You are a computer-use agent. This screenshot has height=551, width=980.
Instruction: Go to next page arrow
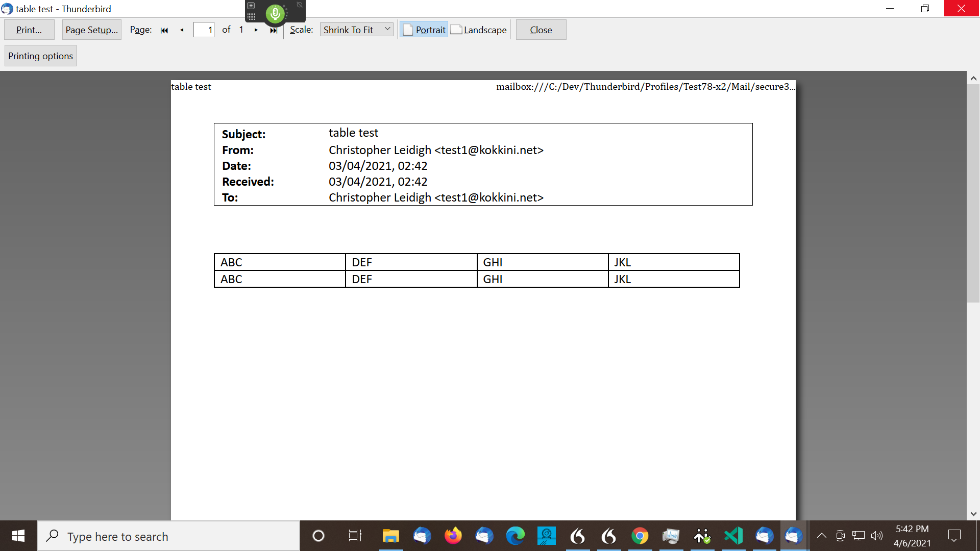(x=256, y=30)
